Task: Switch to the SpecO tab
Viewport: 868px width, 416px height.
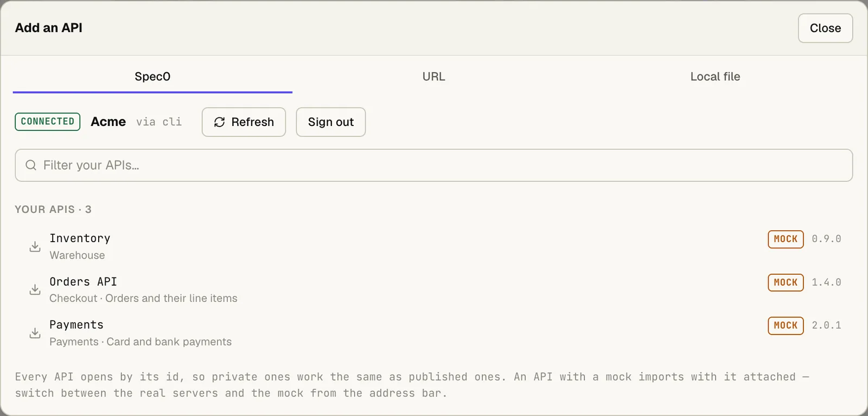Action: tap(152, 77)
